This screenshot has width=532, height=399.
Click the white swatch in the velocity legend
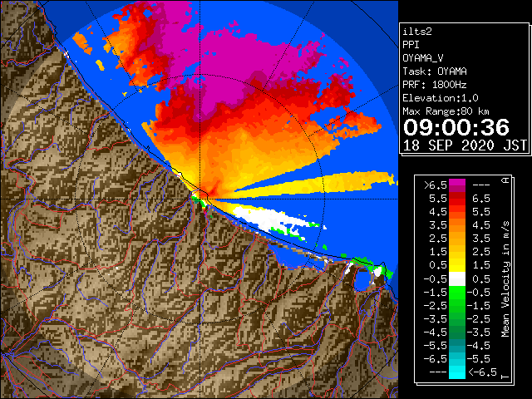click(457, 279)
